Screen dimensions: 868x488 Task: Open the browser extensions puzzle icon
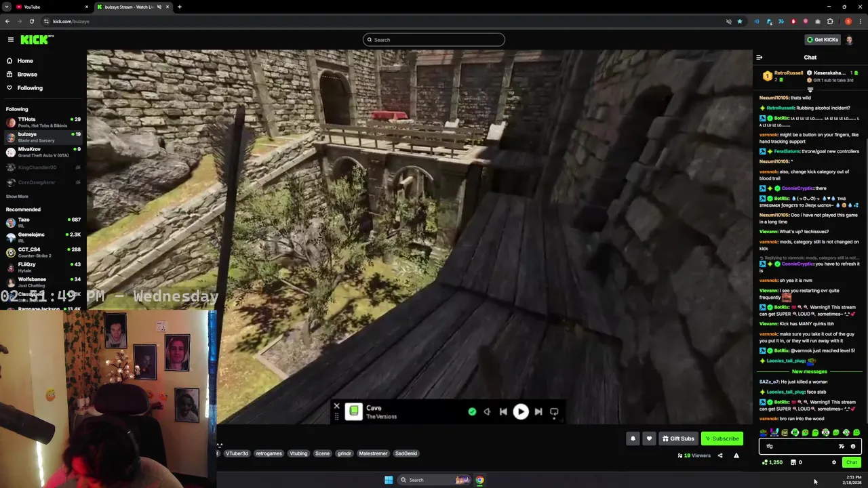pos(830,22)
